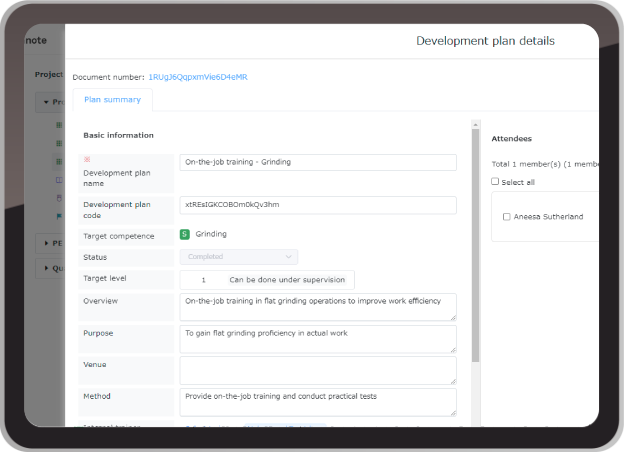
Task: Collapse the Pr project tree section
Action: pyautogui.click(x=50, y=102)
